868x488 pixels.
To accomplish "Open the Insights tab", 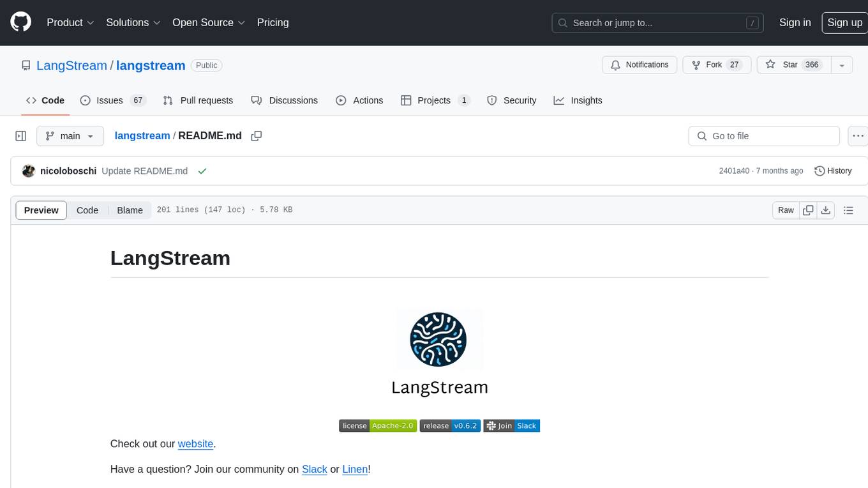I will pos(578,100).
